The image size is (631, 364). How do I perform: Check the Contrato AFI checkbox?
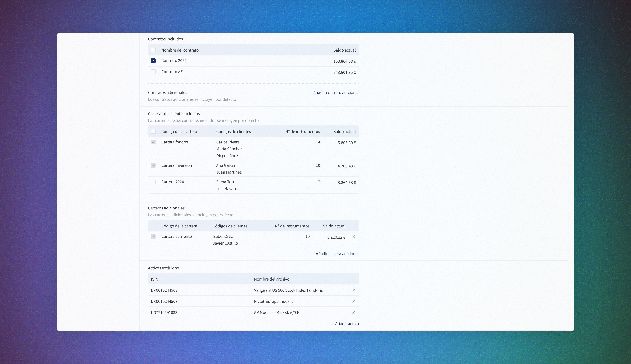(x=153, y=72)
